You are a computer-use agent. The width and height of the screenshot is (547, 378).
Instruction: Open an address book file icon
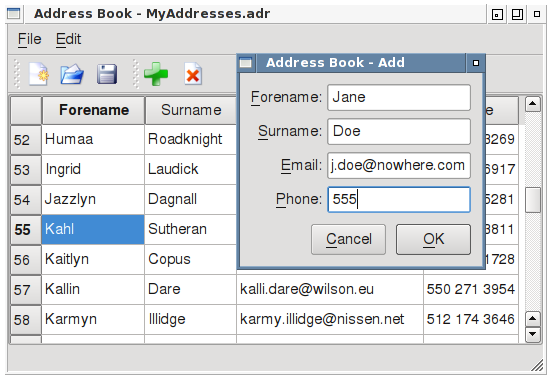(x=72, y=74)
